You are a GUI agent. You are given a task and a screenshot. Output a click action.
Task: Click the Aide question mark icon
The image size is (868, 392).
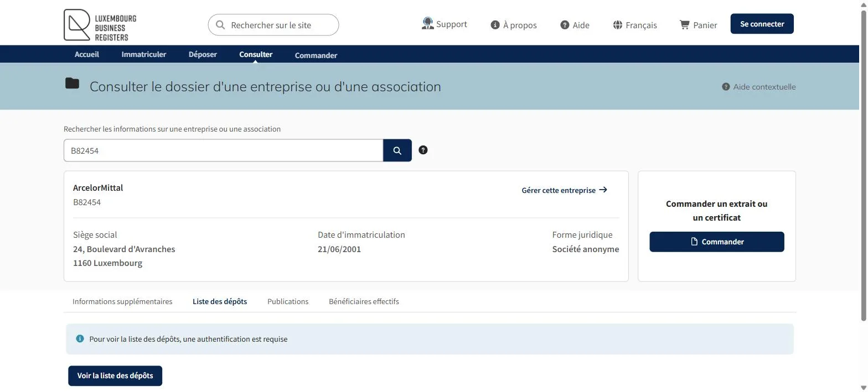click(565, 25)
